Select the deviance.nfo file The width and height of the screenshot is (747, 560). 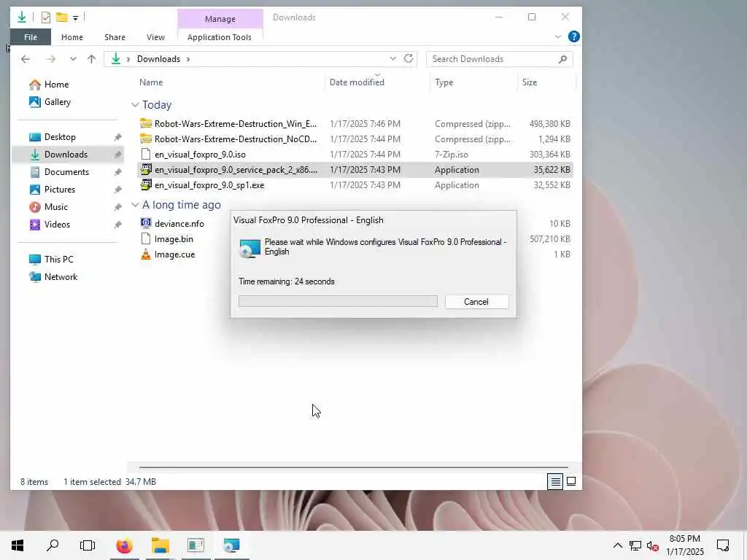pyautogui.click(x=179, y=224)
